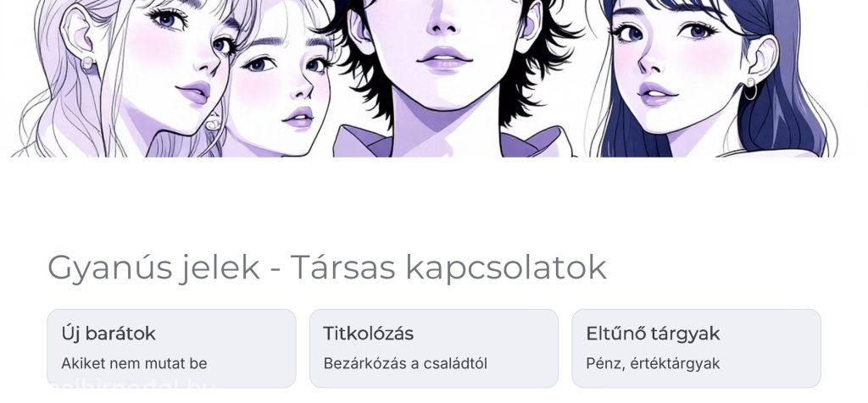Select the Titkolózás card heading
Image resolution: width=868 pixels, height=403 pixels.
[x=368, y=334]
